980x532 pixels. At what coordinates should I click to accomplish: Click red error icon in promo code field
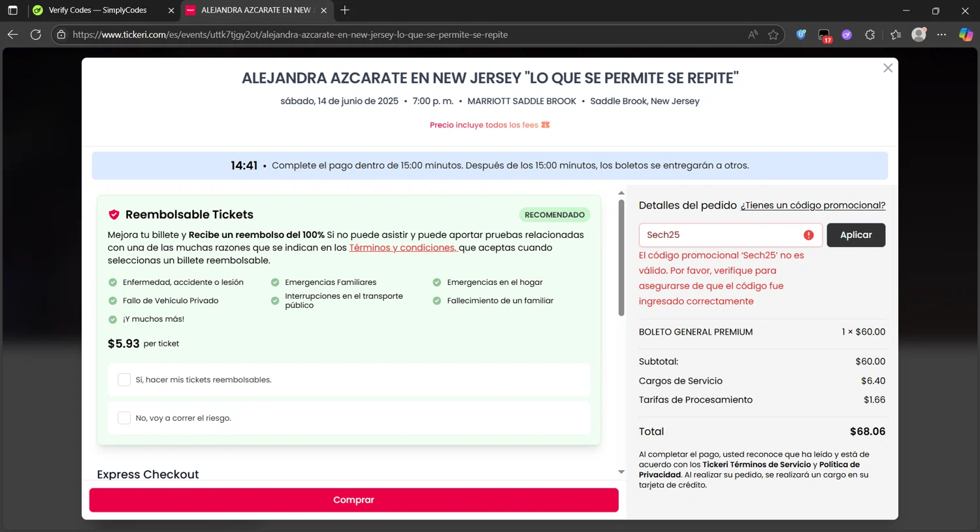tap(809, 235)
